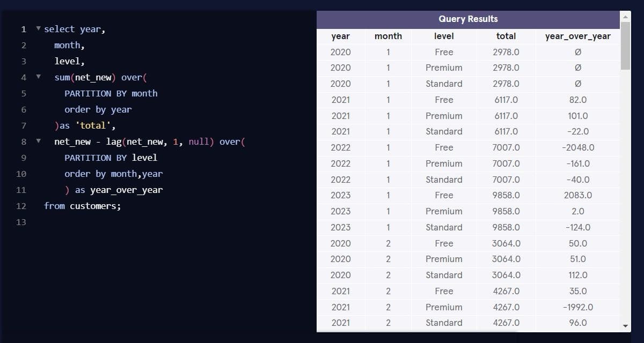
Task: Click the scrollbar down arrow in results
Action: tap(624, 326)
